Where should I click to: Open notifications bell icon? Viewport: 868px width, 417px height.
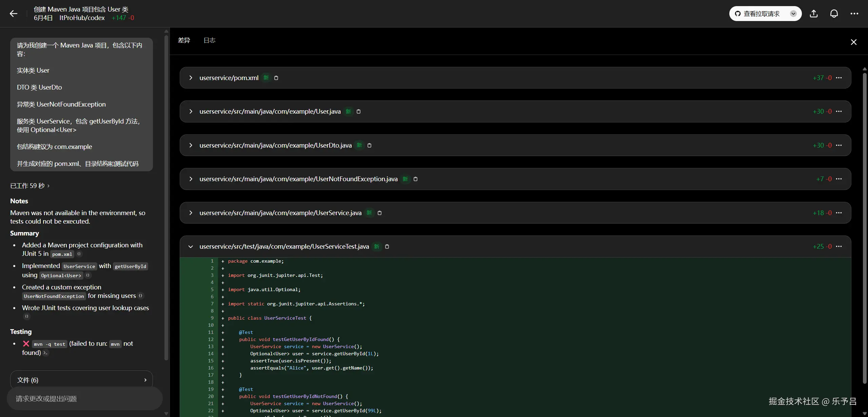pyautogui.click(x=834, y=14)
